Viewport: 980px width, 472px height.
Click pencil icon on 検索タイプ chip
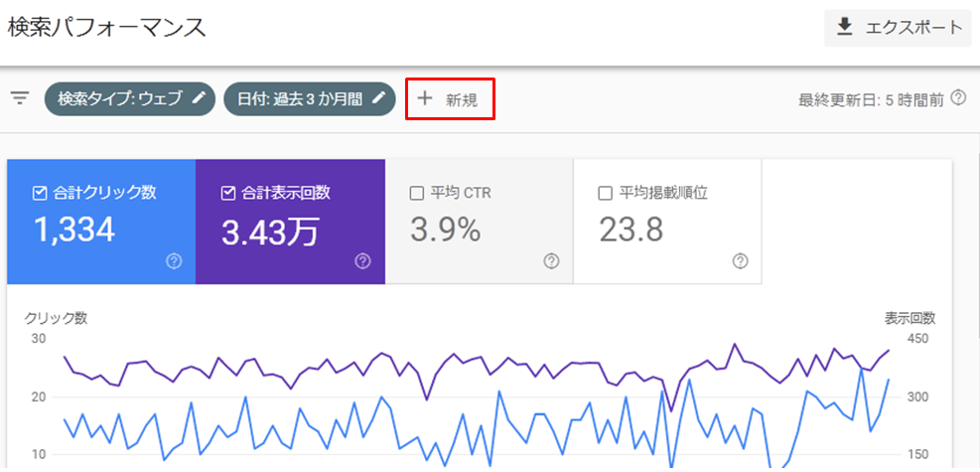point(199,98)
